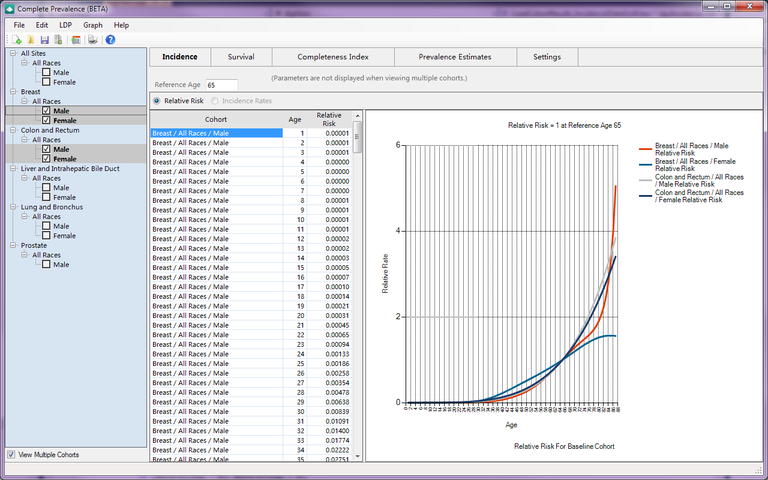Check Male under Prostate All Races
This screenshot has width=768, height=480.
coord(46,265)
